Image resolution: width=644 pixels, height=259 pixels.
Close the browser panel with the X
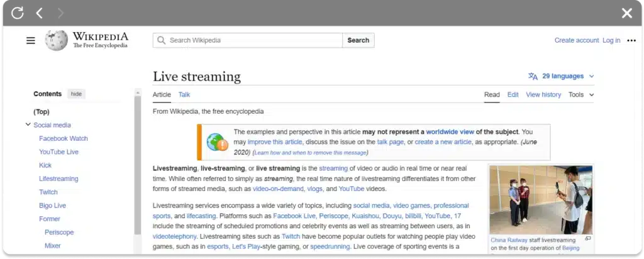tap(627, 13)
